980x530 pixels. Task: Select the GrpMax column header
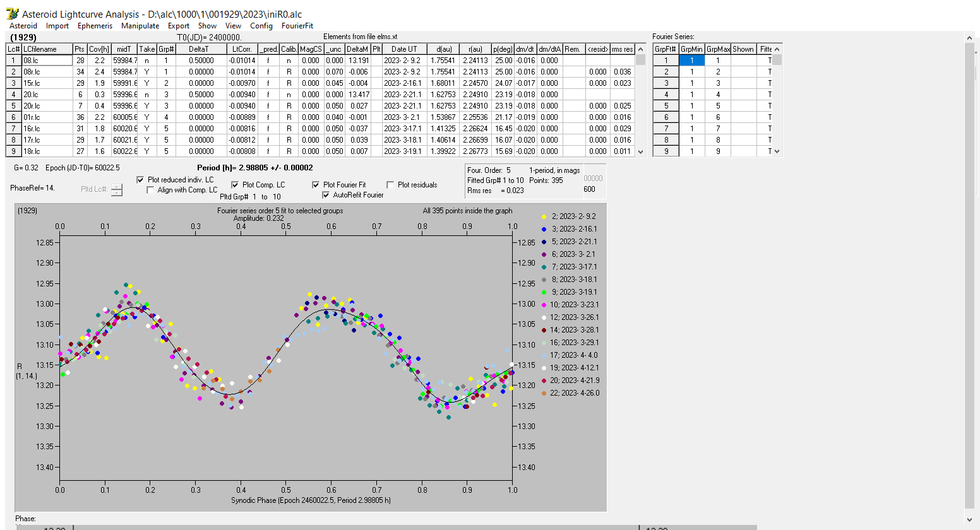(718, 49)
